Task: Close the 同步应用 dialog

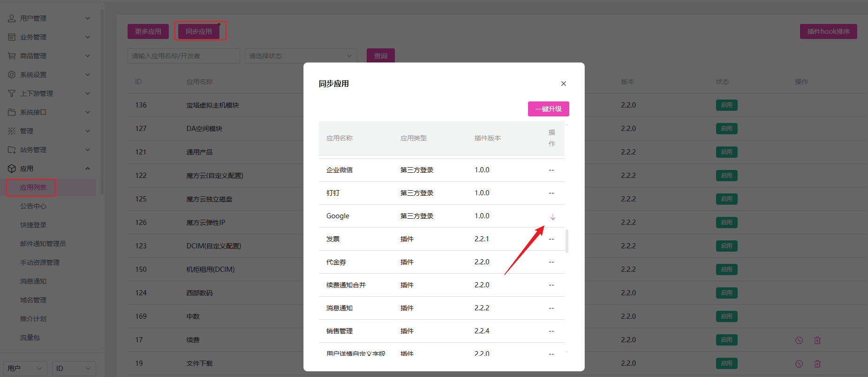Action: [x=564, y=84]
